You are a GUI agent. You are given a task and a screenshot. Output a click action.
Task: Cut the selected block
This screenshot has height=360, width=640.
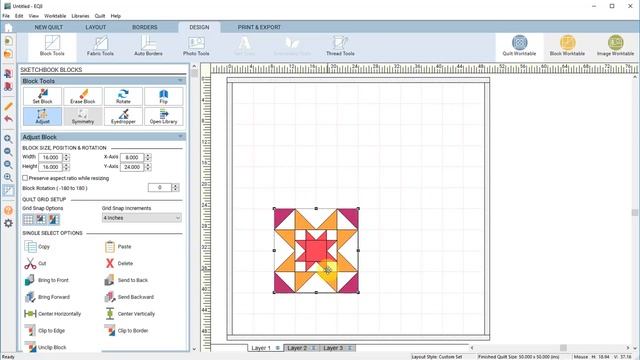click(35, 263)
